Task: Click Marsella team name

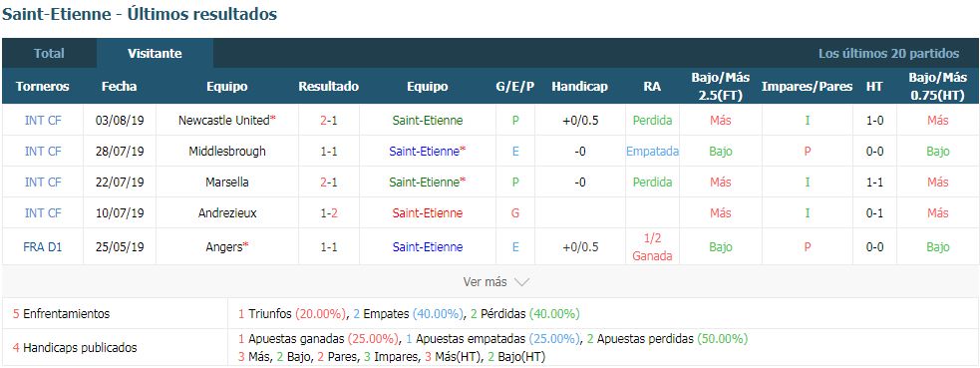Action: click(227, 183)
